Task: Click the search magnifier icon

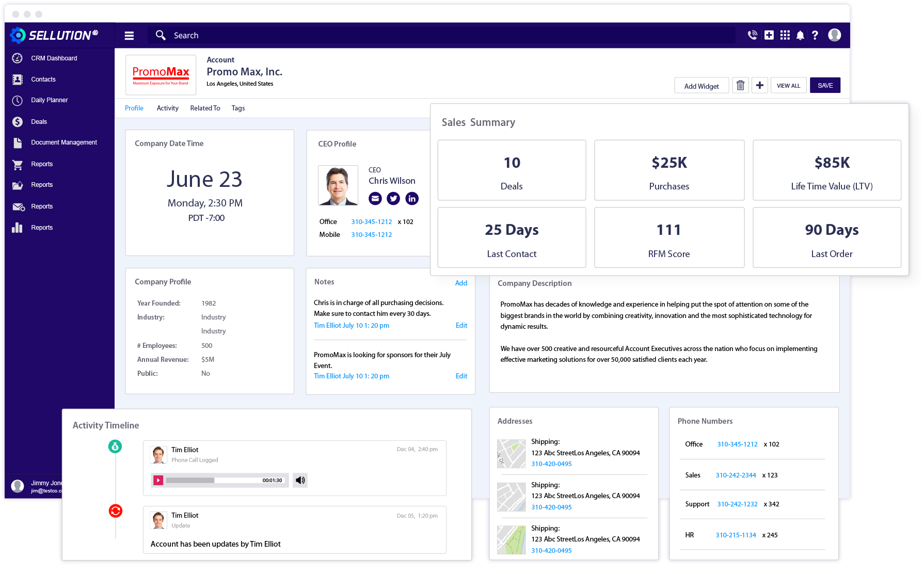Action: click(161, 35)
